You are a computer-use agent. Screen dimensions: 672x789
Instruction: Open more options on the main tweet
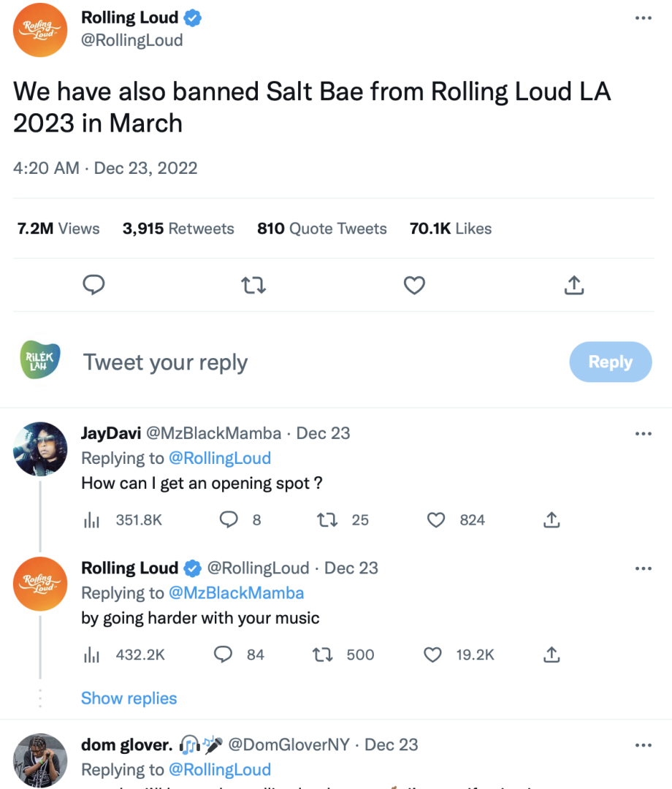[643, 18]
